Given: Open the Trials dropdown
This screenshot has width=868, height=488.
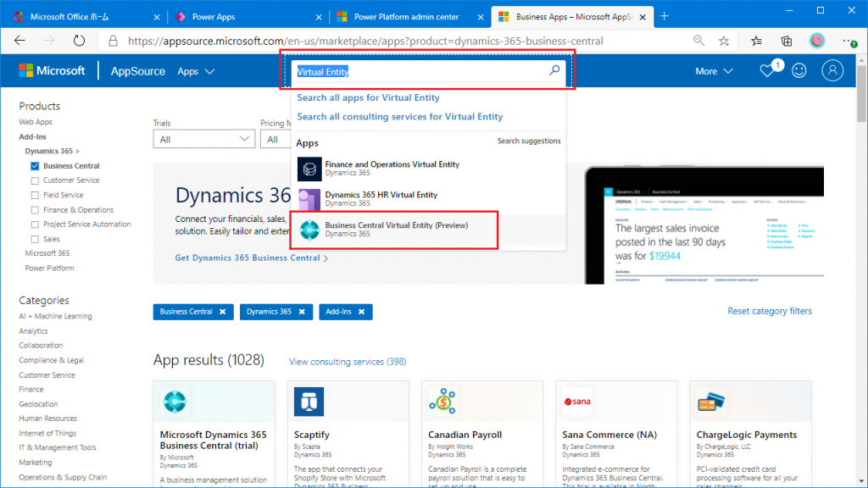Looking at the screenshot, I should 203,140.
